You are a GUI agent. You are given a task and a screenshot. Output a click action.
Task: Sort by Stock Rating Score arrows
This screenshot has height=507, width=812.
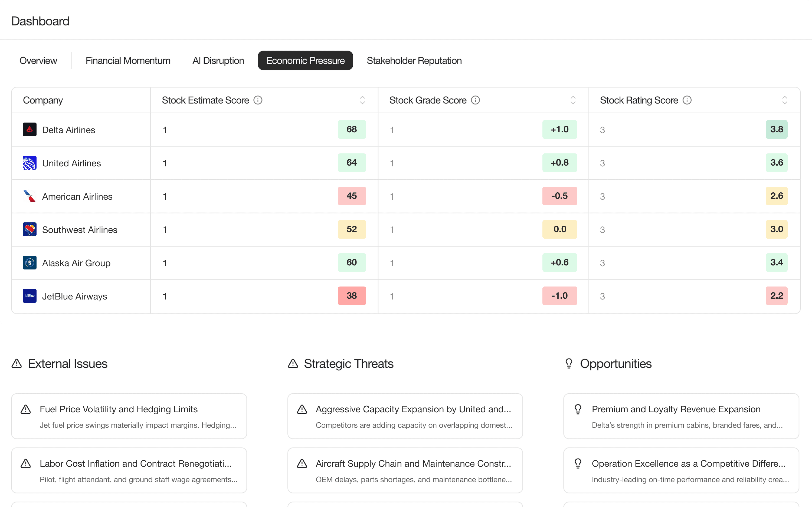pos(784,100)
